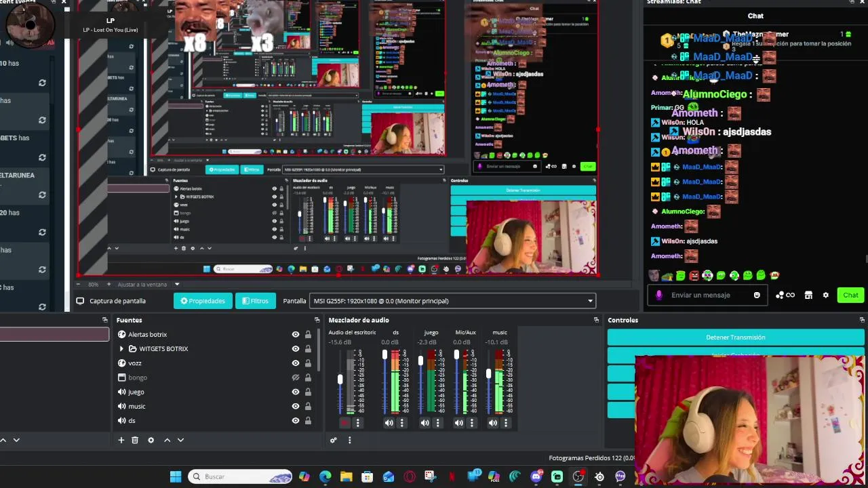The height and width of the screenshot is (488, 868).
Task: Click the Enviar un mensaje field
Action: pyautogui.click(x=709, y=295)
